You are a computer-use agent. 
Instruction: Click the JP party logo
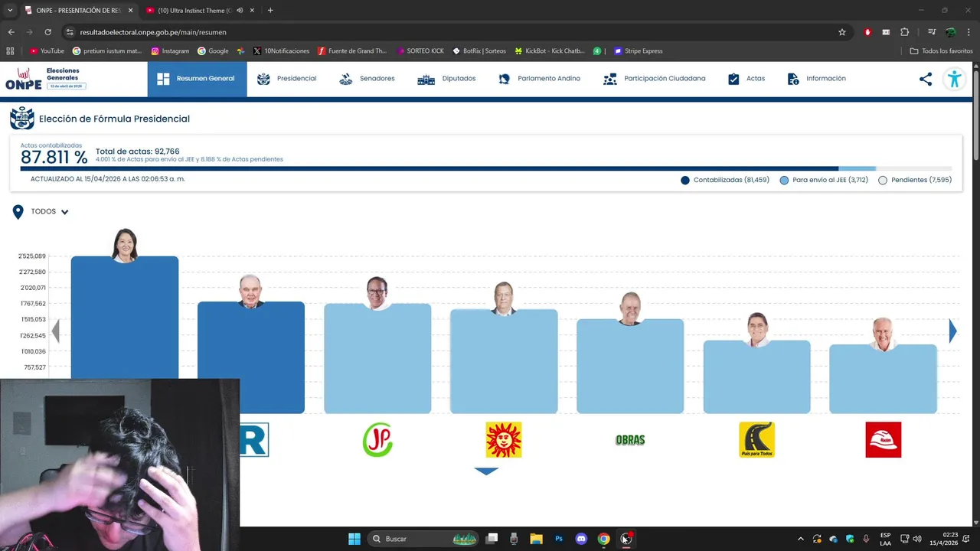point(377,440)
